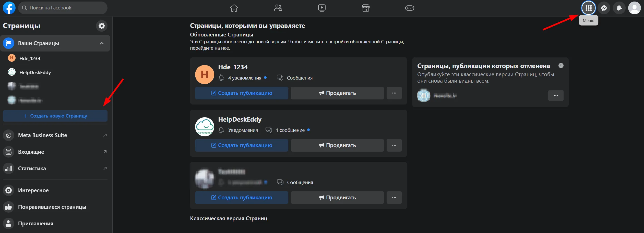Image resolution: width=644 pixels, height=233 pixels.
Task: Select Hde_1234 in the sidebar
Action: point(55,58)
